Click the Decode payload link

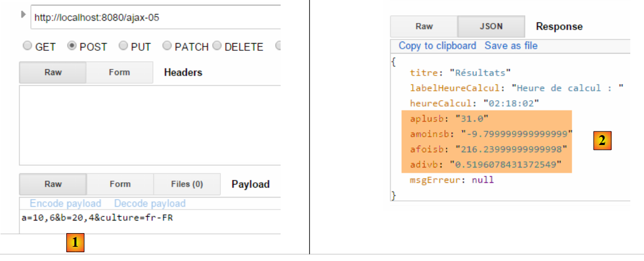(x=150, y=204)
